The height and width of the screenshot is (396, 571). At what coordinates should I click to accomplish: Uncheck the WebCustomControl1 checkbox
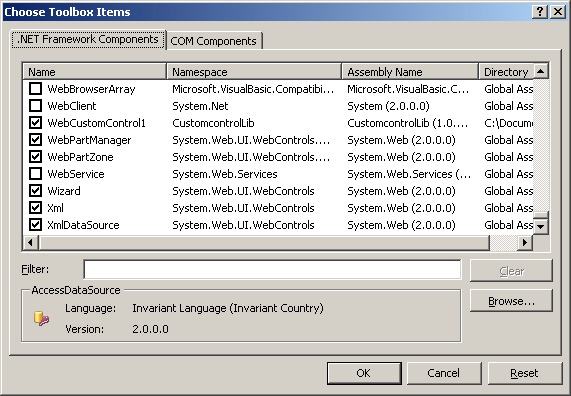click(35, 123)
